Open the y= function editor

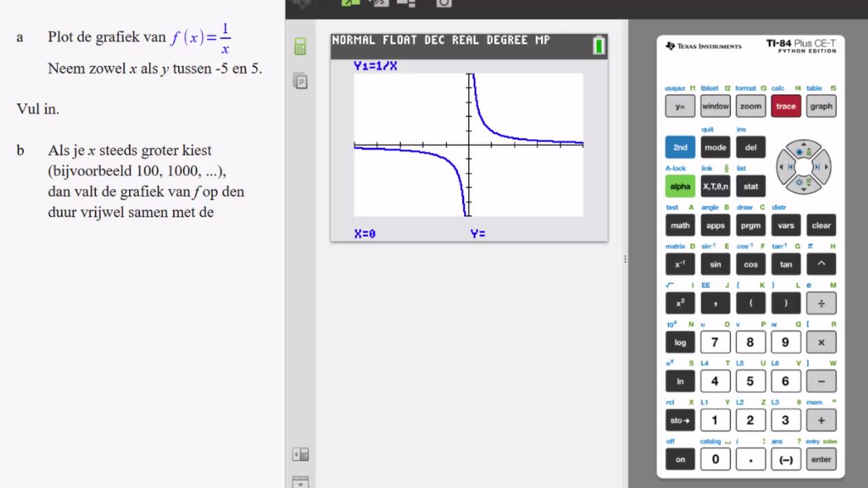pyautogui.click(x=680, y=106)
